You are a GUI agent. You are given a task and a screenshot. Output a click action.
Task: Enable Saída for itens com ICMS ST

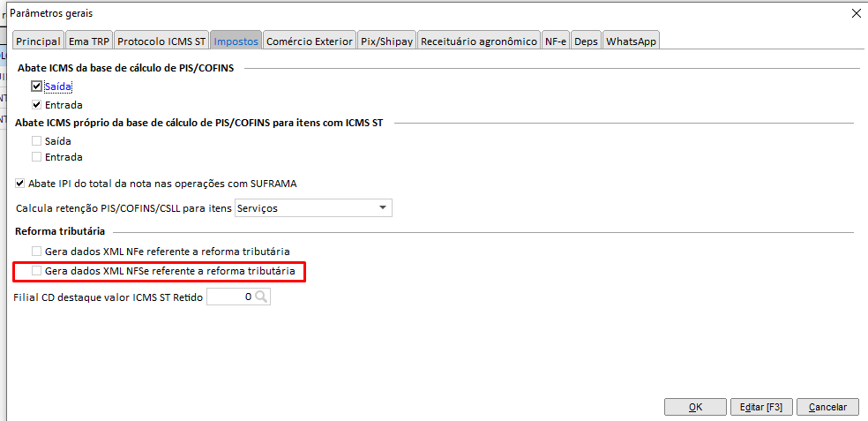37,141
